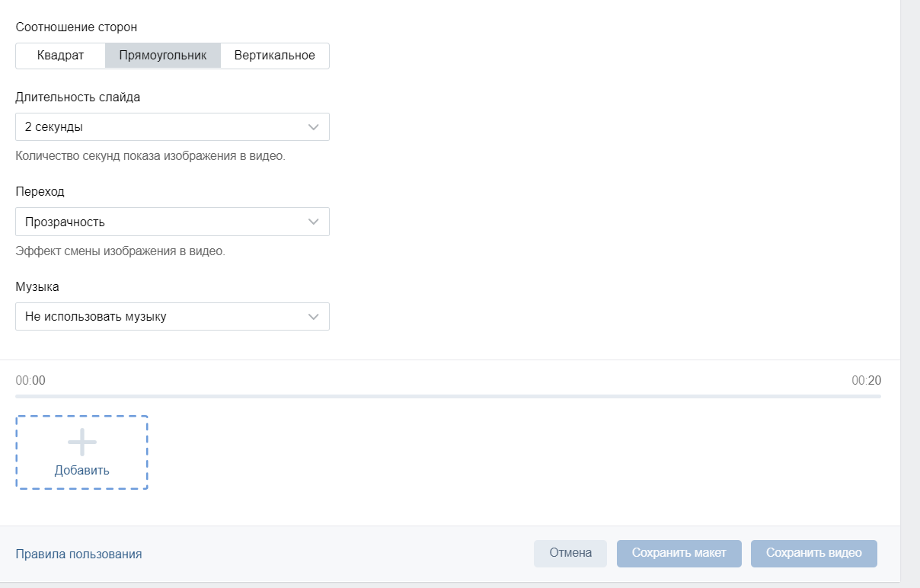Click the 00:20 end time marker
The height and width of the screenshot is (588, 920).
point(866,381)
